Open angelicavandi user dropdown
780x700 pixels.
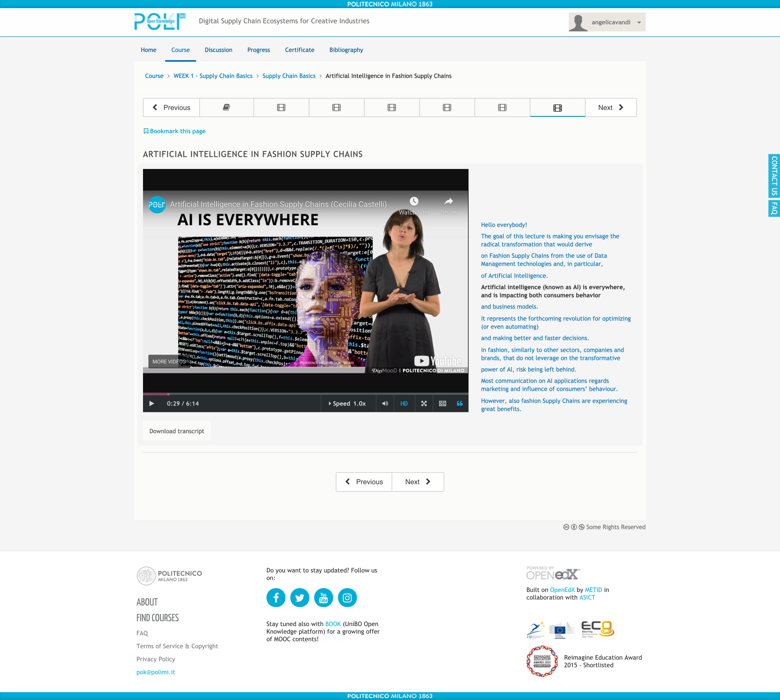click(607, 22)
